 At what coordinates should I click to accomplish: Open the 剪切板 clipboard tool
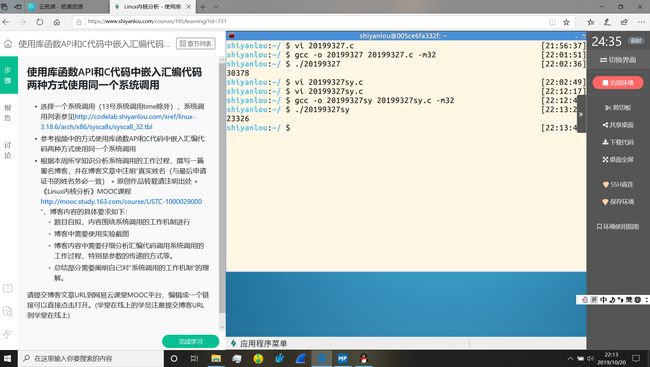(x=618, y=108)
